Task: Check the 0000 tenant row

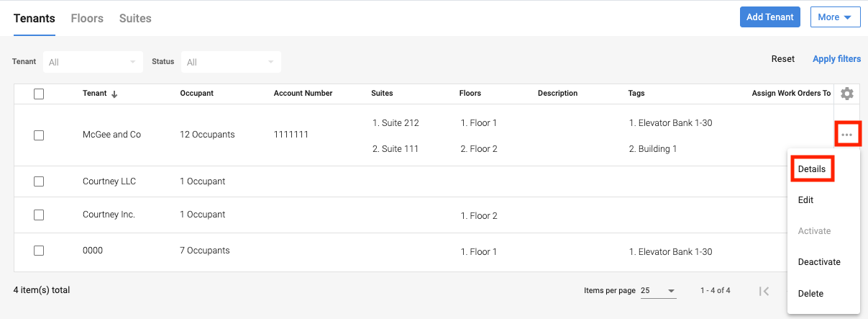Action: (39, 251)
